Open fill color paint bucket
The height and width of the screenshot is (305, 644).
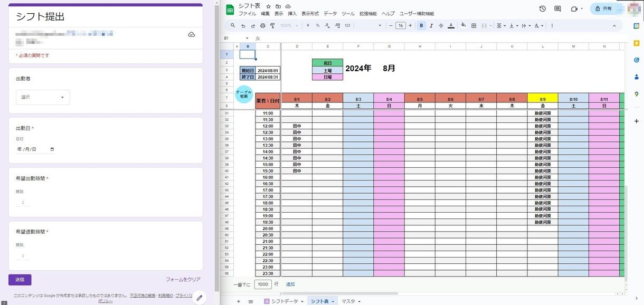463,25
